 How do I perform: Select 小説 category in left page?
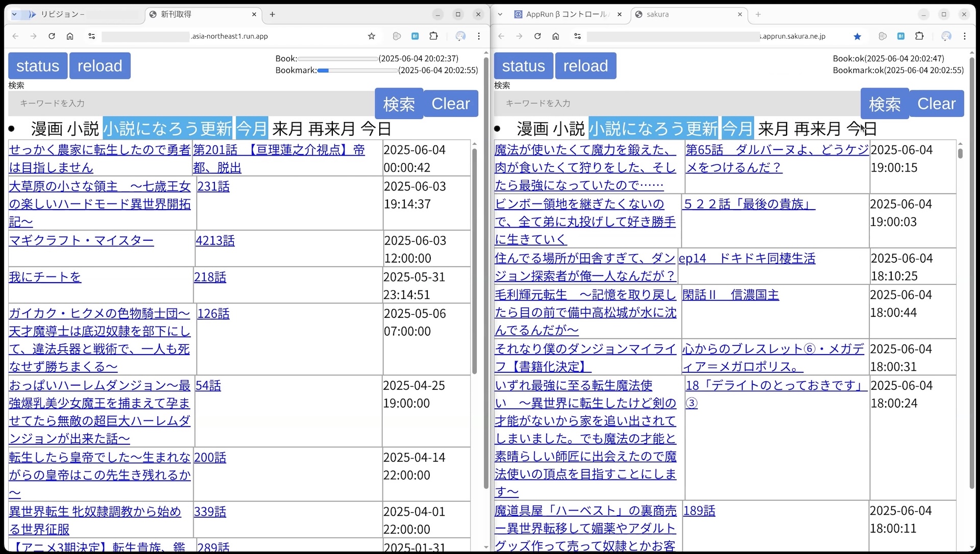point(83,129)
